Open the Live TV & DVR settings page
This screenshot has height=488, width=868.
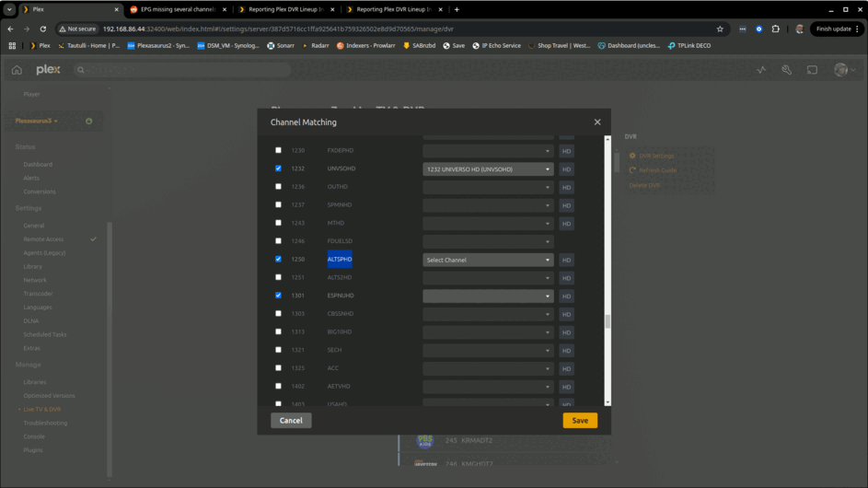pyautogui.click(x=42, y=410)
